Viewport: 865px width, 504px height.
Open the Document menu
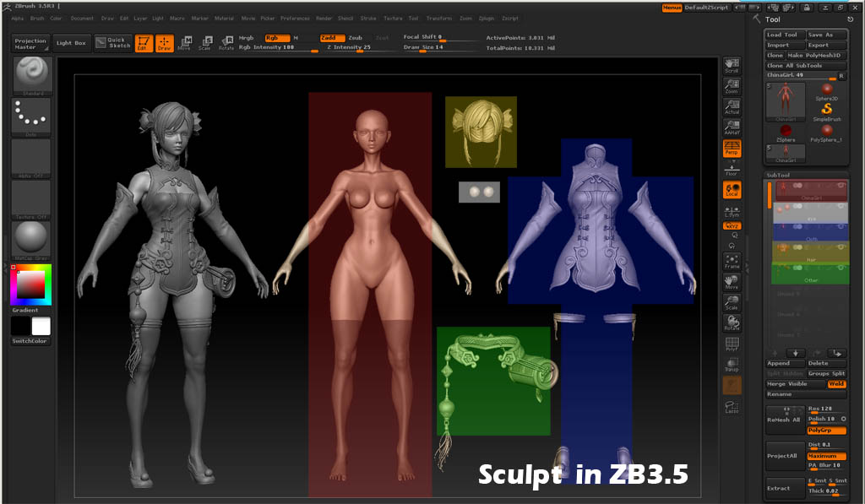82,19
